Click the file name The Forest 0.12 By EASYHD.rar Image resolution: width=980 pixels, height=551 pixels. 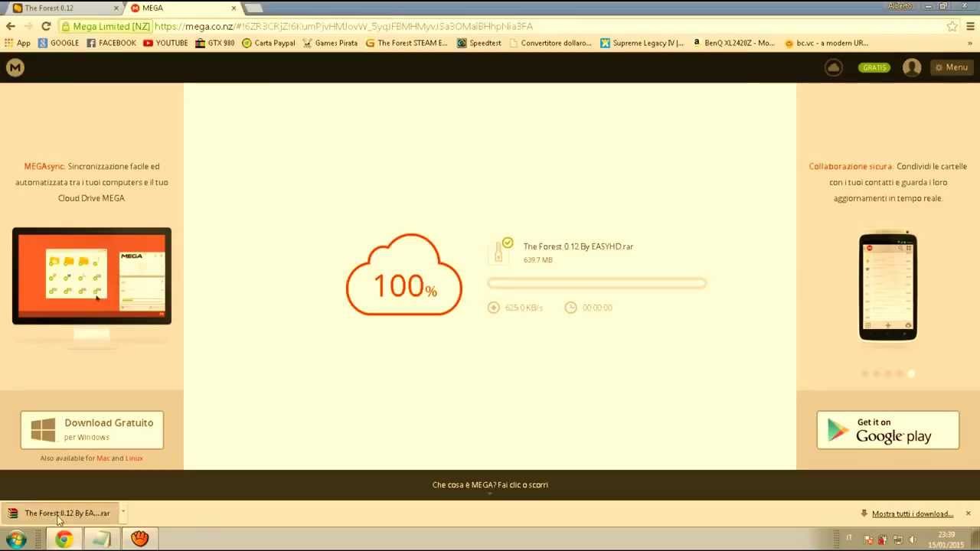pos(578,246)
